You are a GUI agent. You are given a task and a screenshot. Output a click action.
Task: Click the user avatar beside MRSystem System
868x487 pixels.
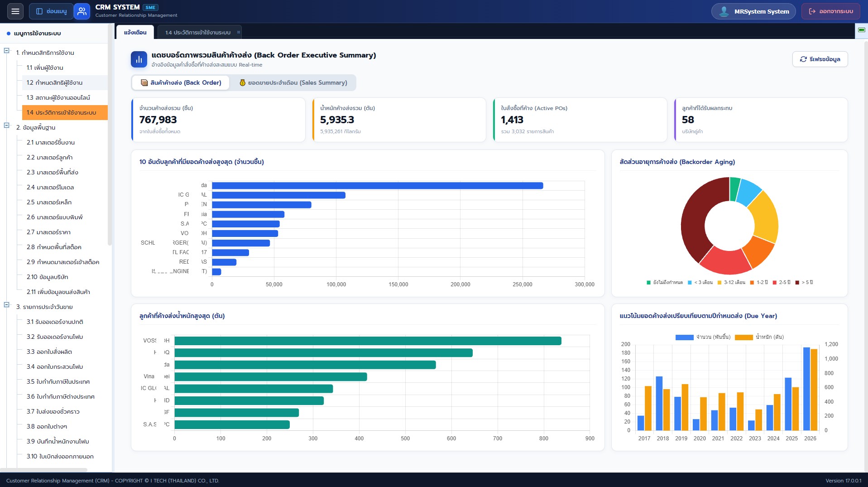[x=724, y=11]
